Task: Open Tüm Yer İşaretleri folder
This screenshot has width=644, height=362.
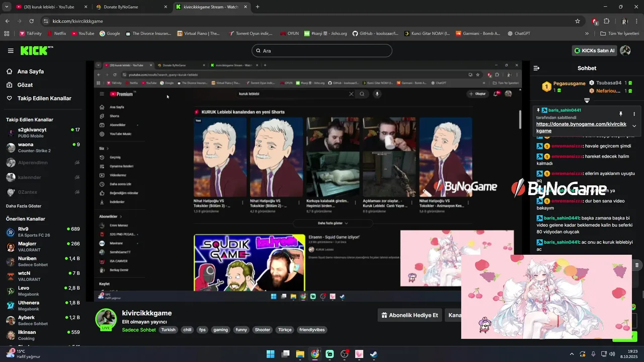Action: [x=621, y=34]
